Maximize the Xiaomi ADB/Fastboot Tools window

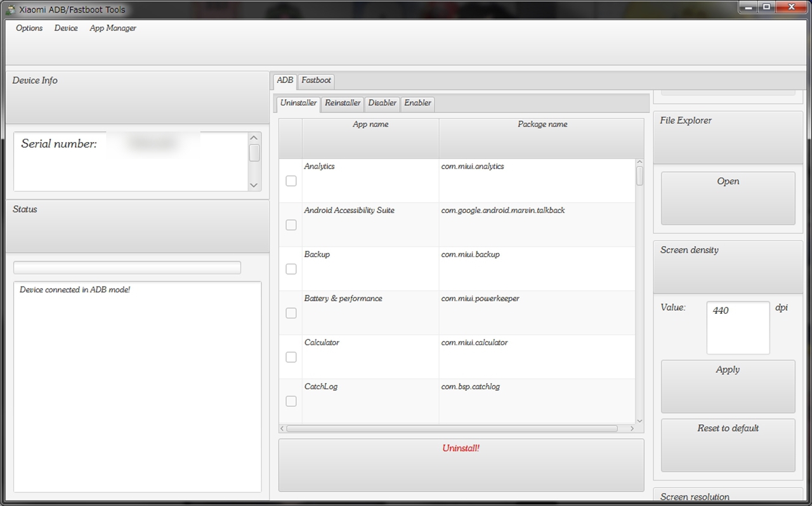pyautogui.click(x=766, y=7)
